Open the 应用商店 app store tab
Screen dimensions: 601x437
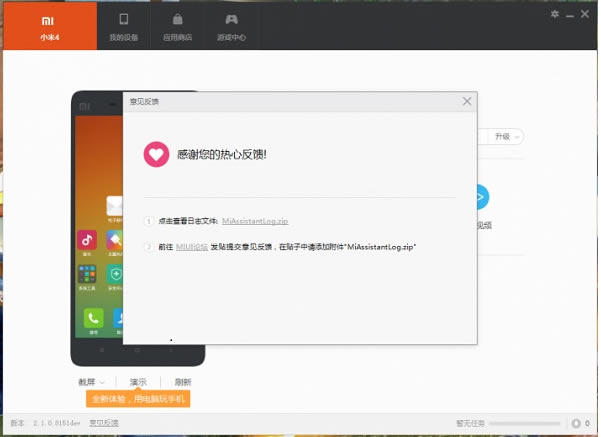tap(178, 26)
